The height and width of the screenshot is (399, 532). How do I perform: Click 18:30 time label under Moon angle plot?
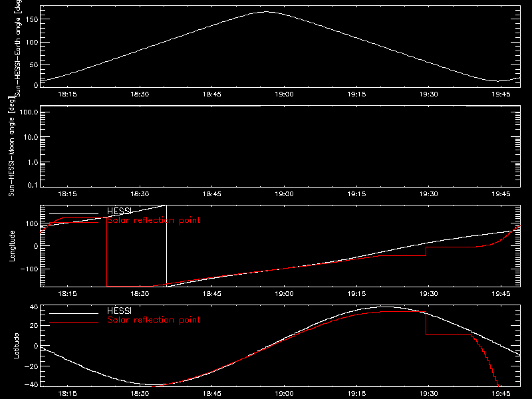[x=140, y=194]
